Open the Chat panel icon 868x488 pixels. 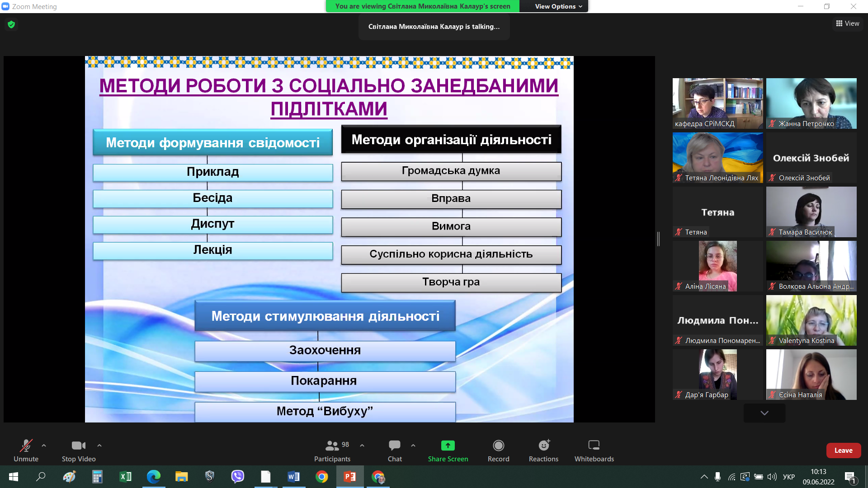click(394, 446)
